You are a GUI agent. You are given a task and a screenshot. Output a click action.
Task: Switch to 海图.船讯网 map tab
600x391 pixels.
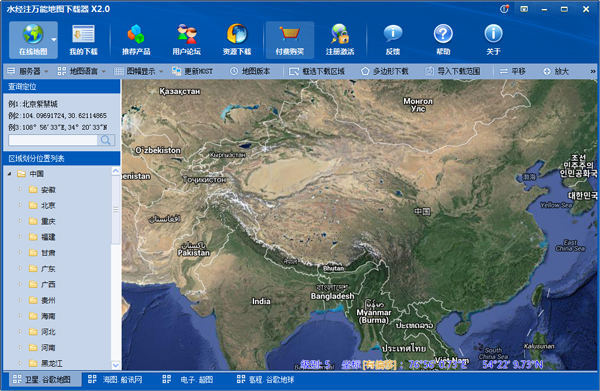pyautogui.click(x=115, y=380)
